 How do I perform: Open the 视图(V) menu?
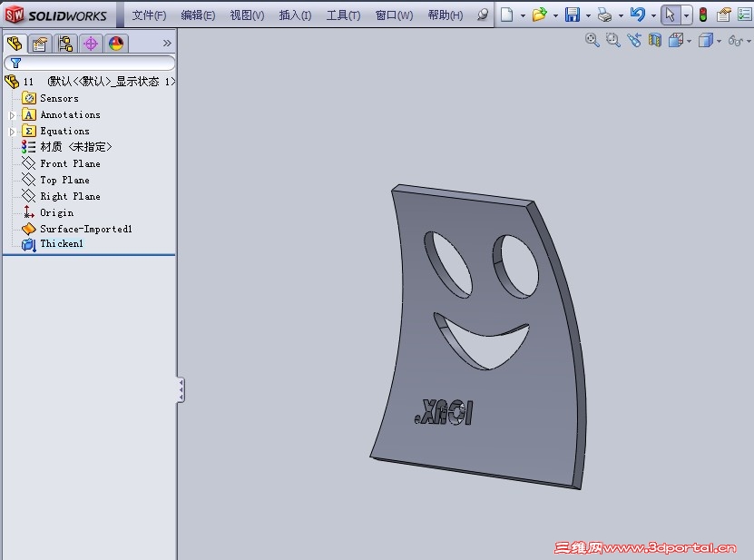(247, 15)
